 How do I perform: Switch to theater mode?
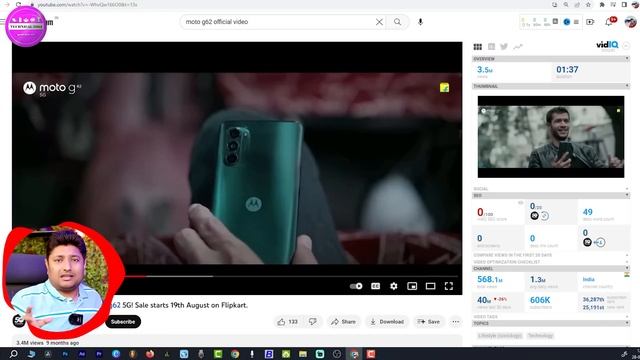[431, 286]
